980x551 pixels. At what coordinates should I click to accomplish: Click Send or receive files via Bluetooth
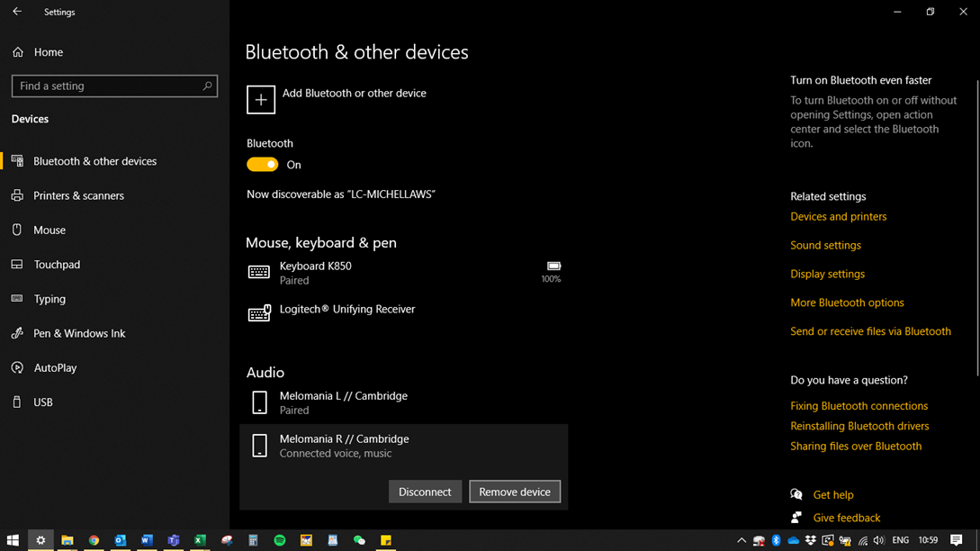[870, 331]
